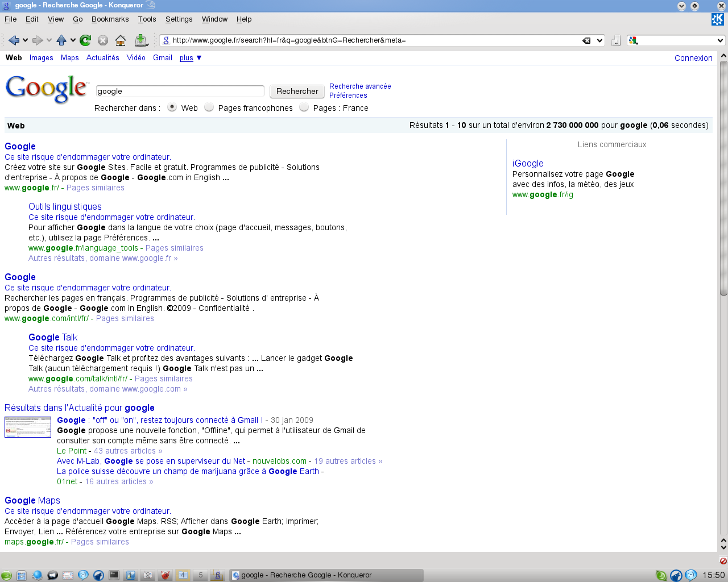The width and height of the screenshot is (728, 582).
Task: Expand the search bar dropdown arrow
Action: tap(720, 40)
